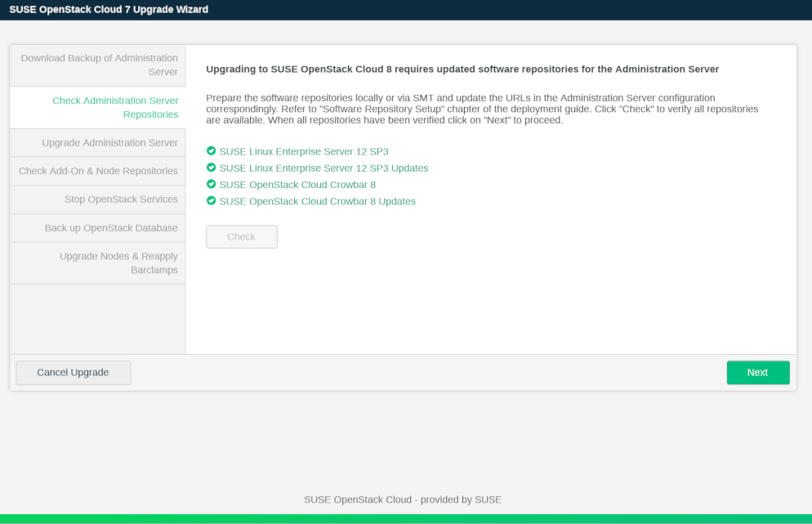Select the Back up OpenStack Database step
The image size is (812, 524).
click(111, 228)
